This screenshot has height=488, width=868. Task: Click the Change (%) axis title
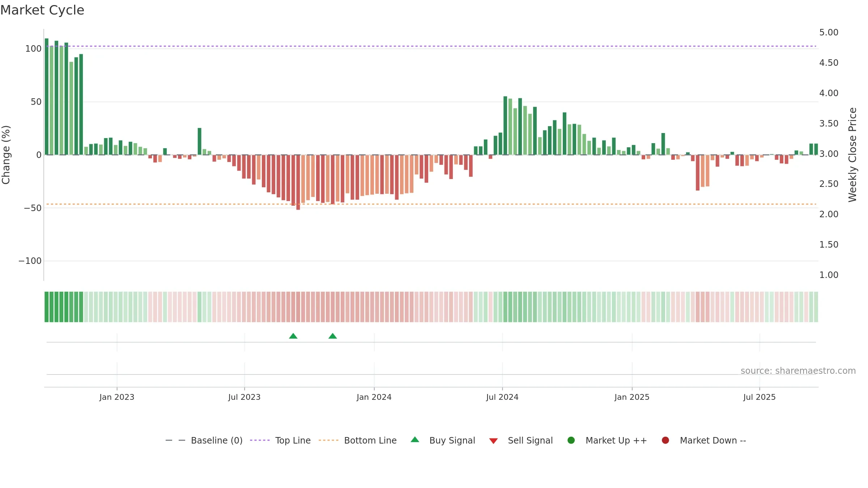(x=6, y=155)
